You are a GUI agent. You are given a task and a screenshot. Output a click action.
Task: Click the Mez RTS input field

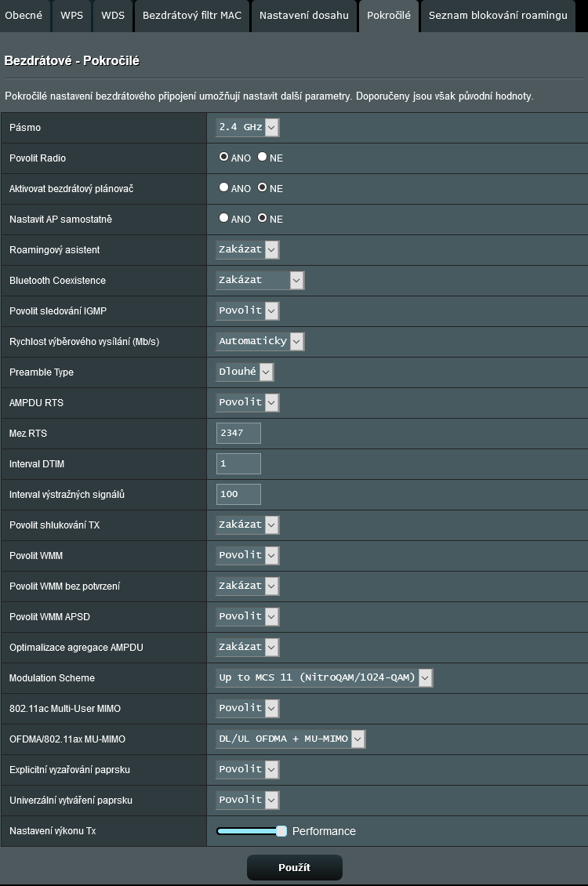click(238, 433)
